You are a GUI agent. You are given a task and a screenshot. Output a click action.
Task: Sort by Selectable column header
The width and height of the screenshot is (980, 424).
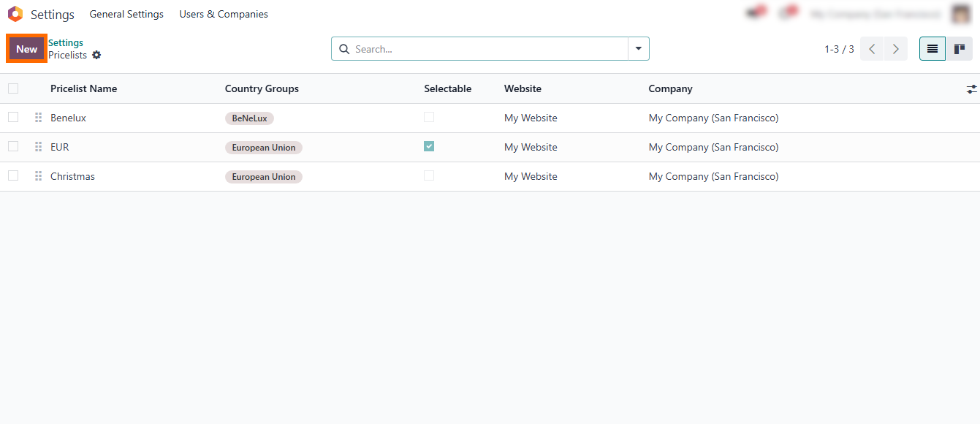448,88
